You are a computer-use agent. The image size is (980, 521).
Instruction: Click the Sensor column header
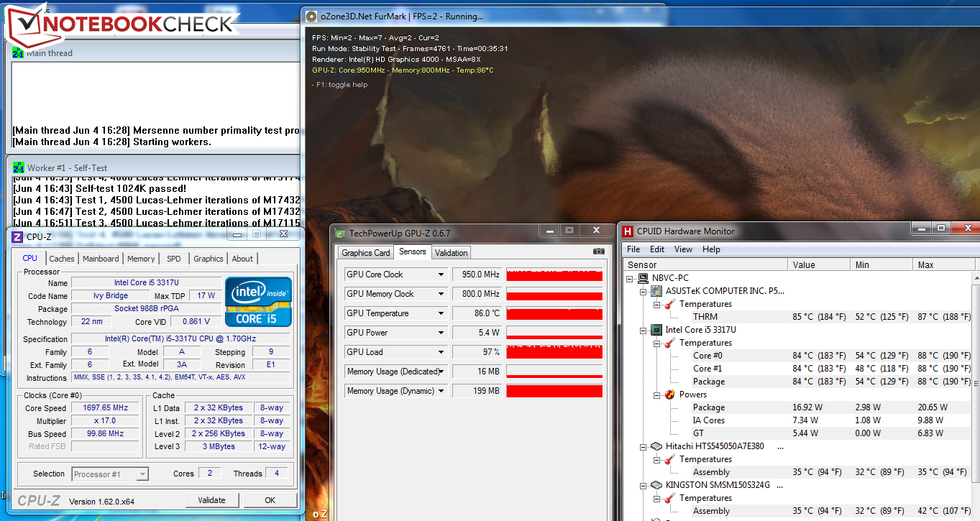pyautogui.click(x=705, y=264)
